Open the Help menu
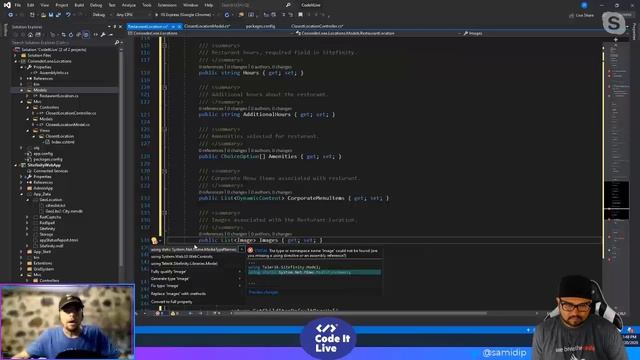The image size is (640, 360). [x=209, y=5]
